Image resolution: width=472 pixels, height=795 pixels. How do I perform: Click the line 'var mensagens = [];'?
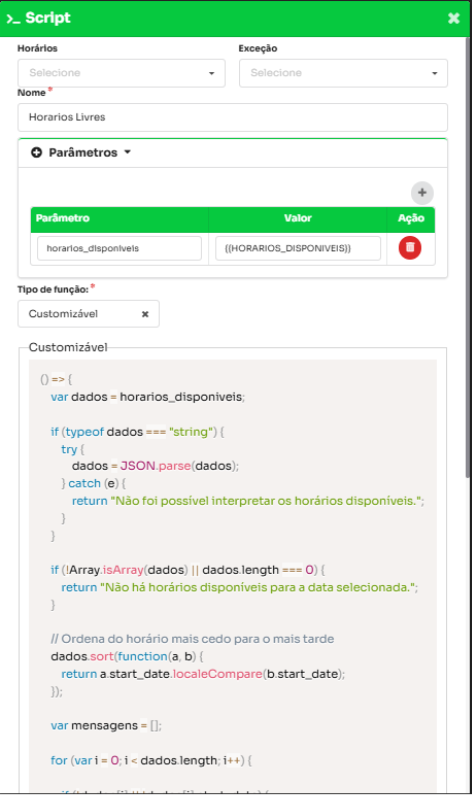(x=106, y=726)
